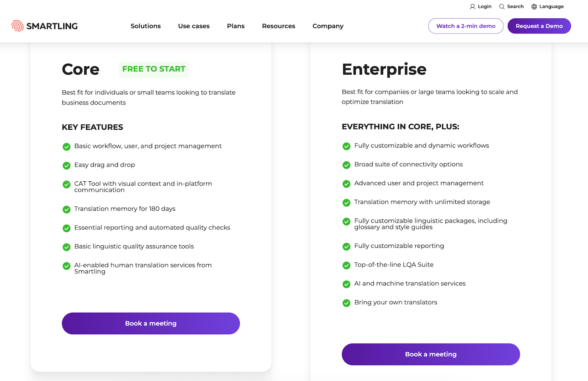Click checkmark next to Fully customizable reporting
588x381 pixels.
click(x=346, y=246)
